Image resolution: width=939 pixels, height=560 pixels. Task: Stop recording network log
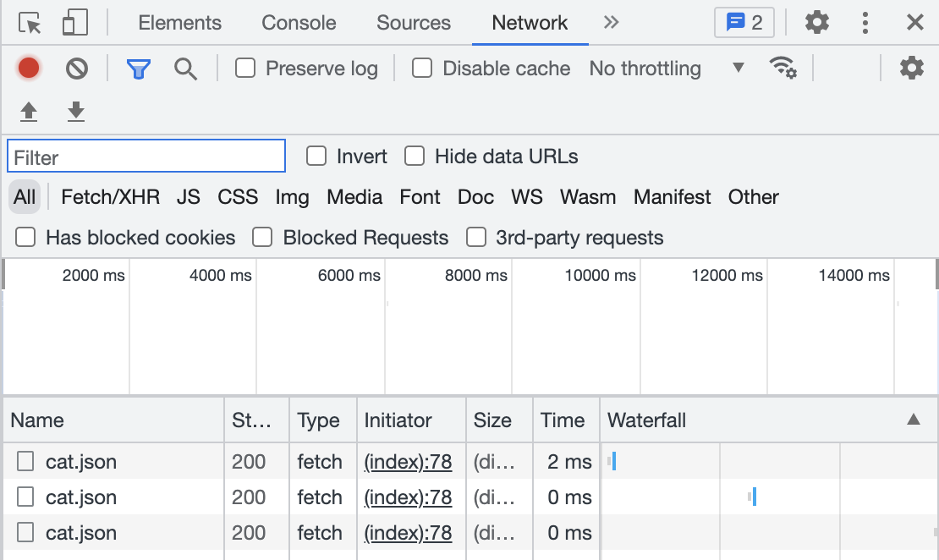click(x=29, y=69)
